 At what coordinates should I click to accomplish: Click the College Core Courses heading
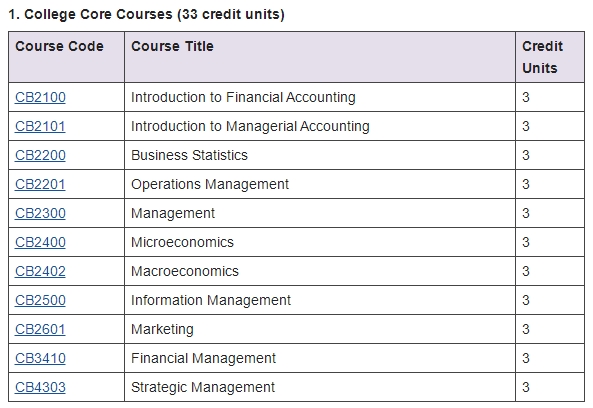146,14
